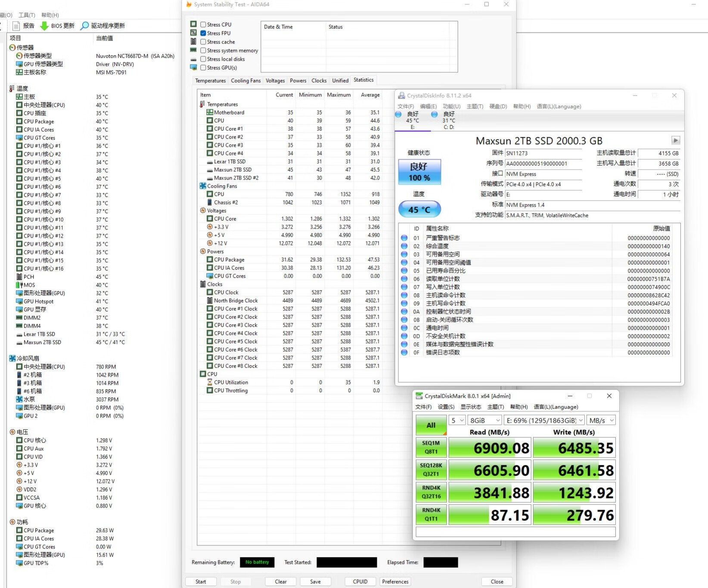Enable the Stress GPU(s) checkbox
Viewport: 708px width, 588px height.
click(x=203, y=68)
